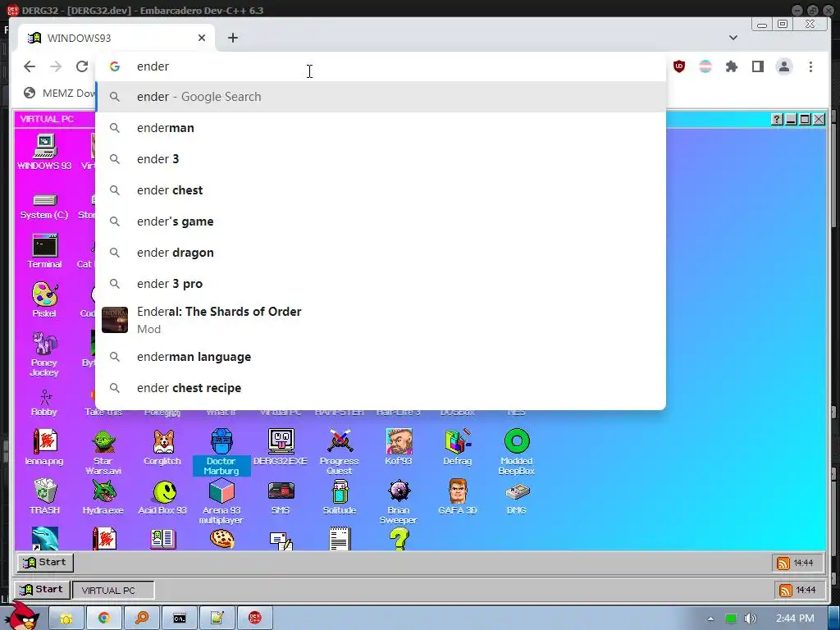Launch the Brian Sweeper icon
The image size is (840, 630).
pos(399,501)
